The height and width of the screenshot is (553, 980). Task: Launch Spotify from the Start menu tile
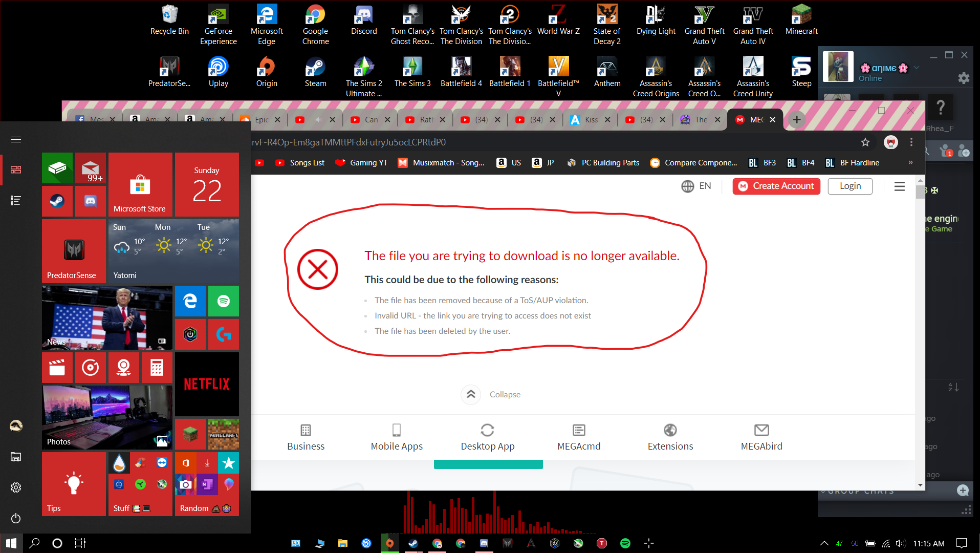pyautogui.click(x=223, y=301)
